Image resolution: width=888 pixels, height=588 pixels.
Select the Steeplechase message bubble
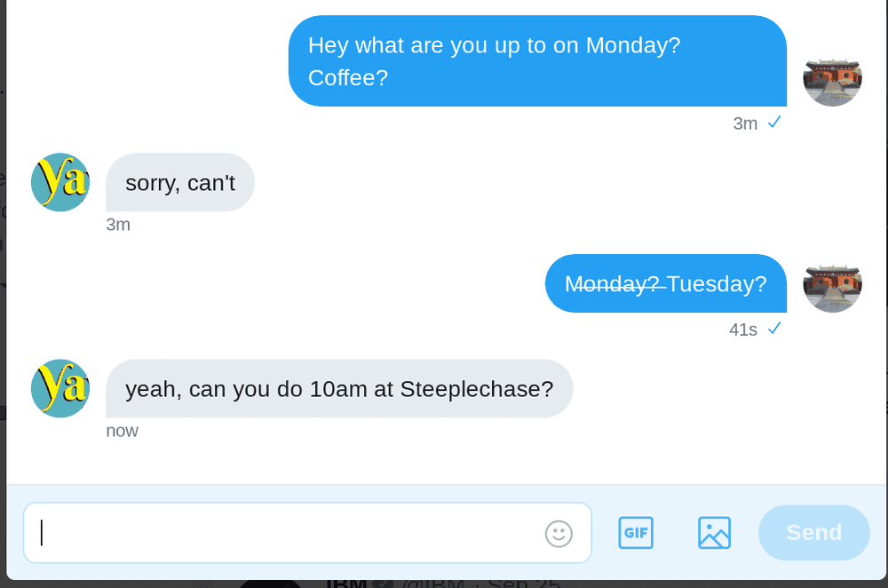click(x=339, y=388)
